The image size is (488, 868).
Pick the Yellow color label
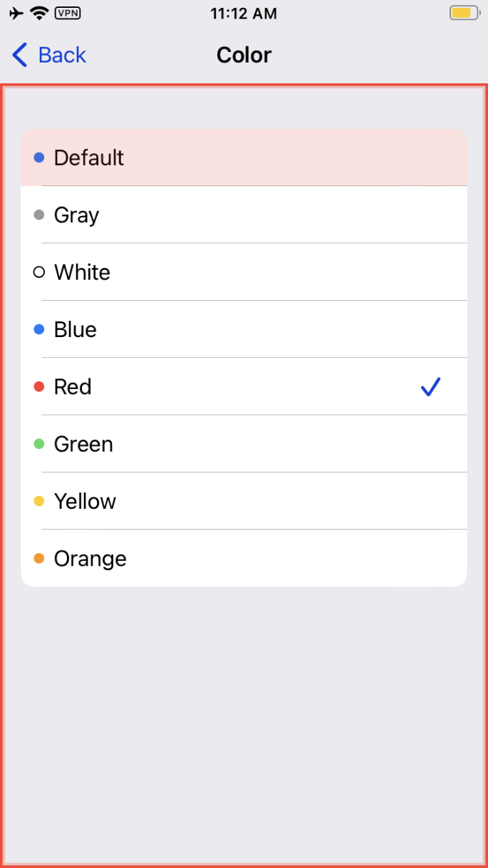(85, 501)
